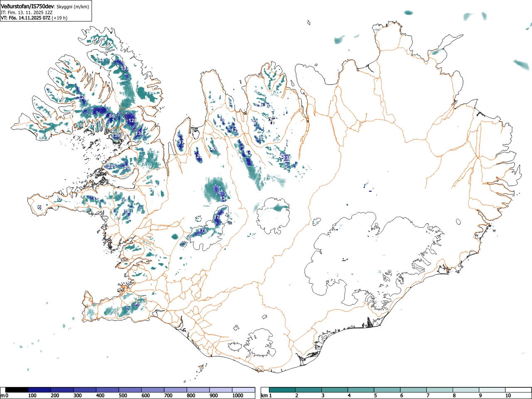
Task: Click the '82' value on the westernmost peninsula
Action: (x=42, y=138)
